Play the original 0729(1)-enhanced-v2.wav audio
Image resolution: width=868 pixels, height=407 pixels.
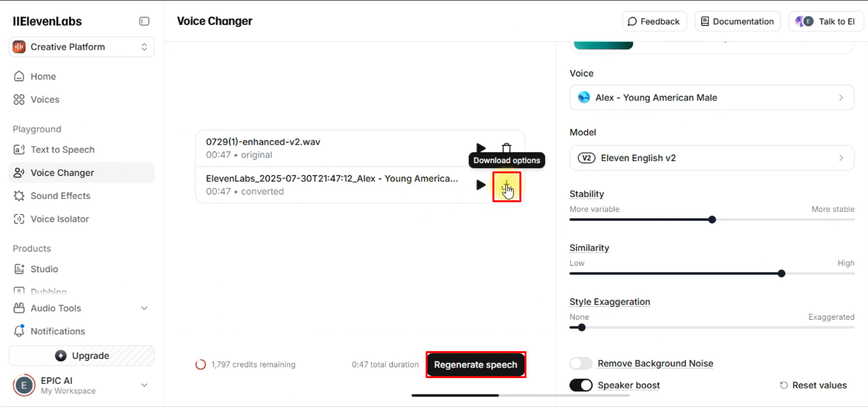click(481, 148)
